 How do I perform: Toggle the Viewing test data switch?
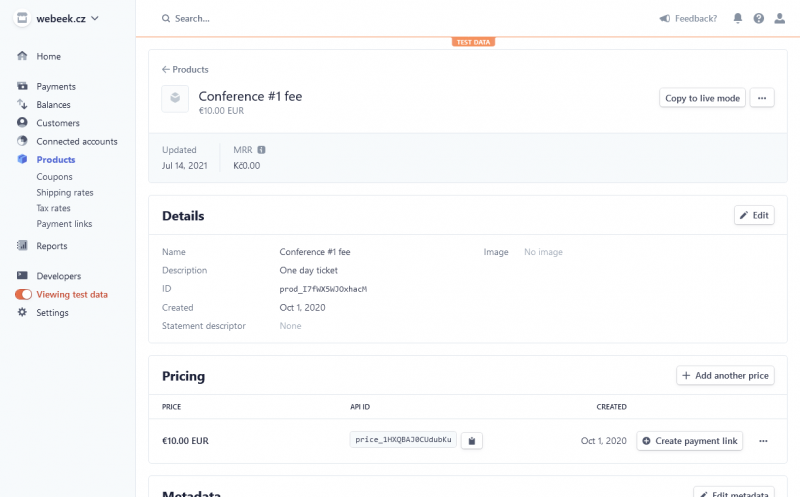[23, 294]
